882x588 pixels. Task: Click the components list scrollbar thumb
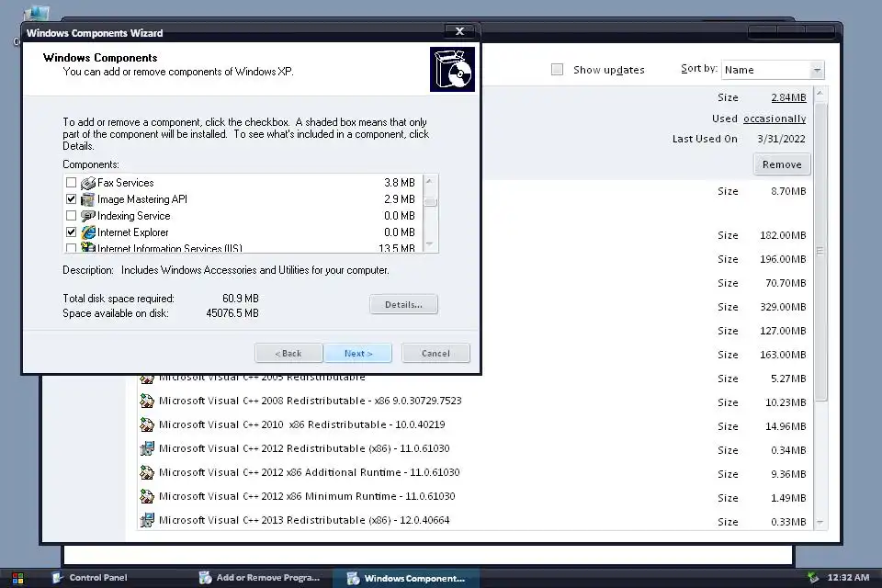coord(430,201)
